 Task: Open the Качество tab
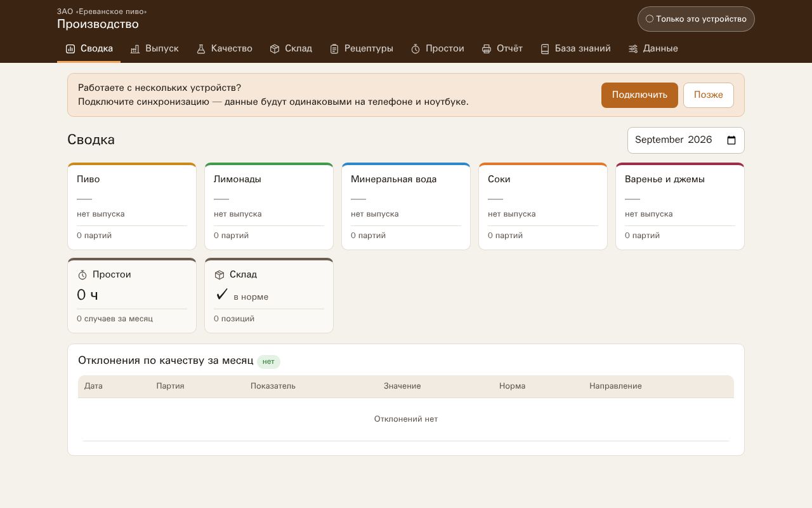[x=224, y=49]
